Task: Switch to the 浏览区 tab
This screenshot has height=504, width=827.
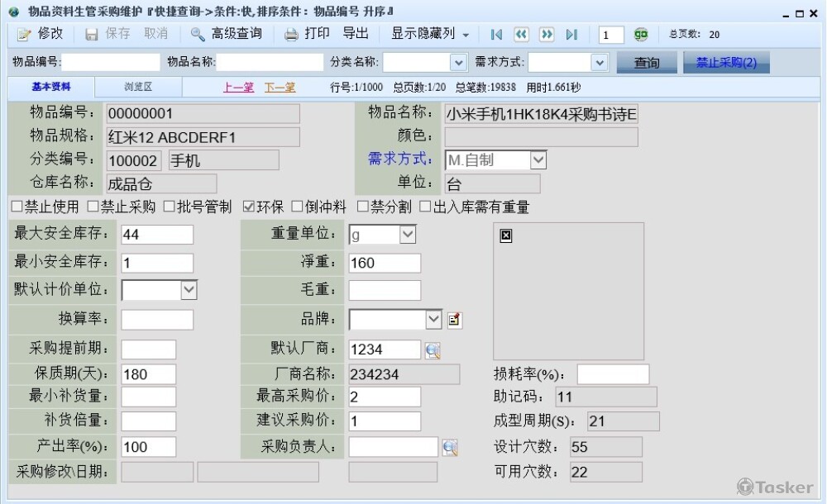Action: [x=138, y=87]
